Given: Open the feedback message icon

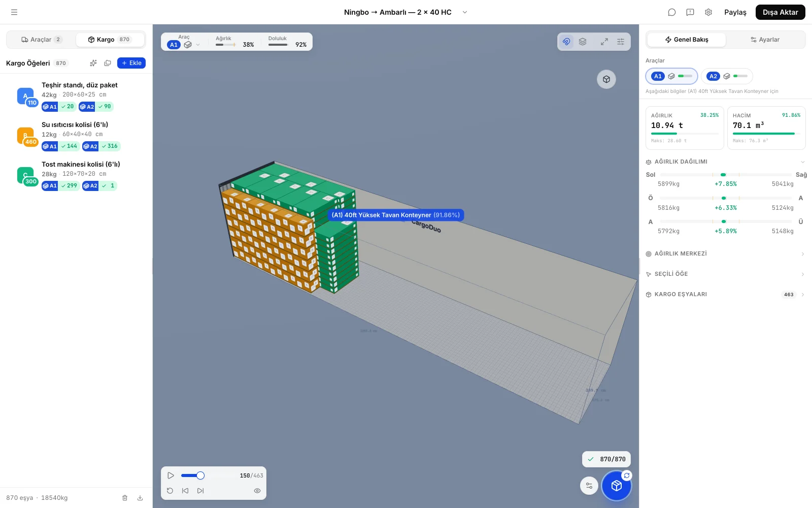Looking at the screenshot, I should [x=690, y=12].
